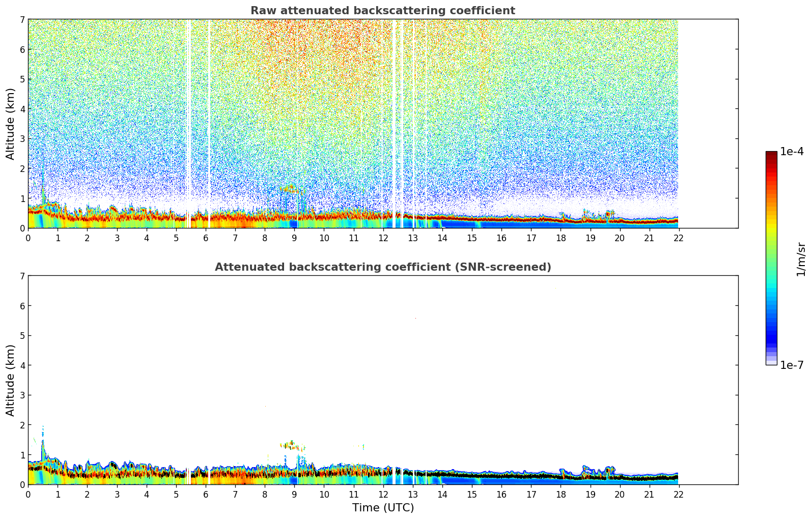Click altitude tick 5 on the top plot
Image resolution: width=812 pixels, height=519 pixels.
coord(22,79)
